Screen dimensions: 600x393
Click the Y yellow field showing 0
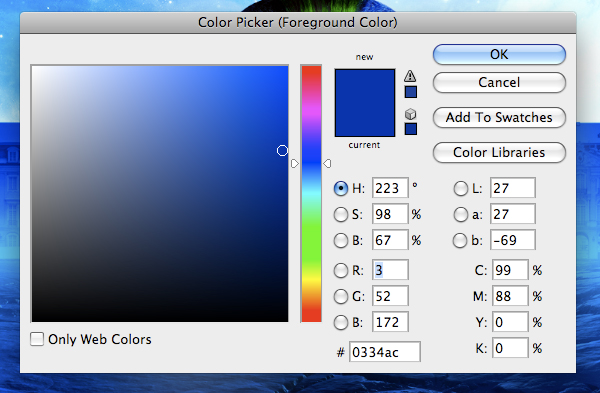point(510,322)
